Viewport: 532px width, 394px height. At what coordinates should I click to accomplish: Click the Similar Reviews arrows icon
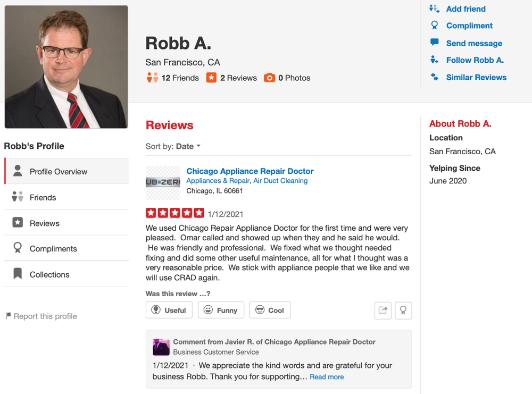coord(435,77)
